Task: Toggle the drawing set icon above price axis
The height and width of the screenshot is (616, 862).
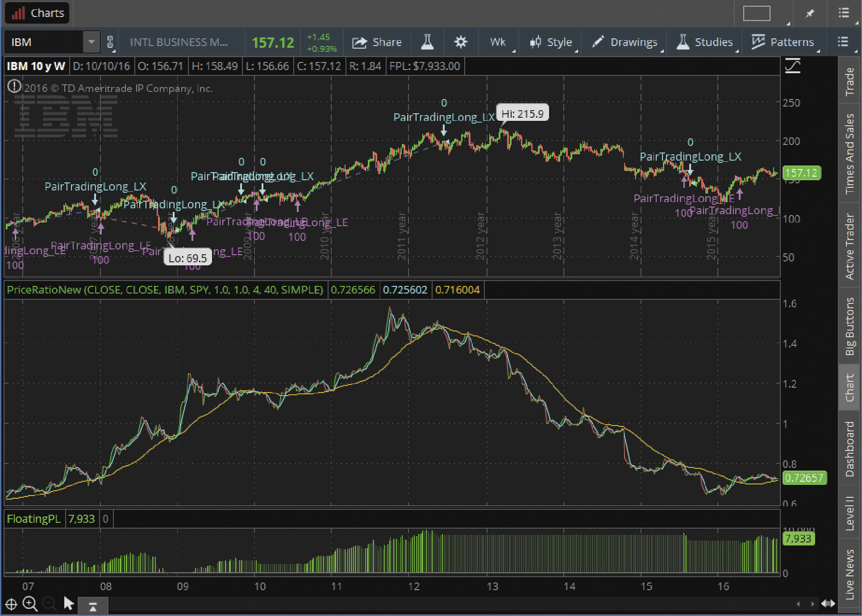Action: [793, 66]
